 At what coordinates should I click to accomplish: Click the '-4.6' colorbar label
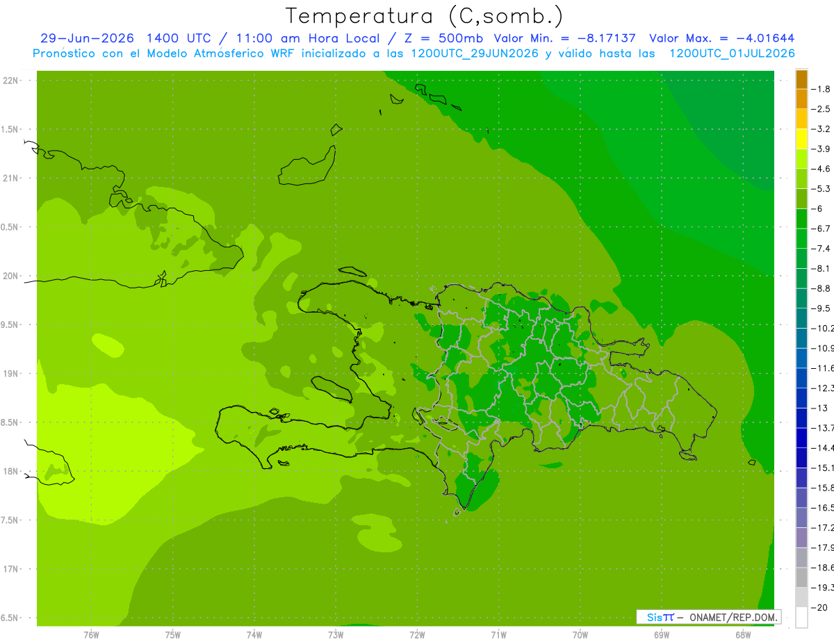click(x=821, y=169)
